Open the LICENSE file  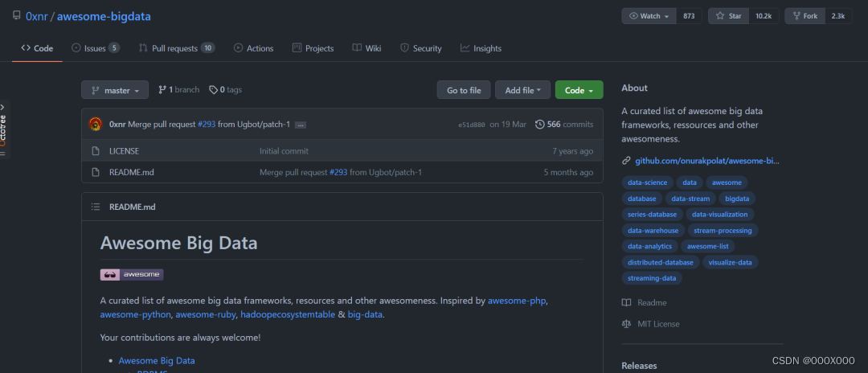click(x=124, y=151)
